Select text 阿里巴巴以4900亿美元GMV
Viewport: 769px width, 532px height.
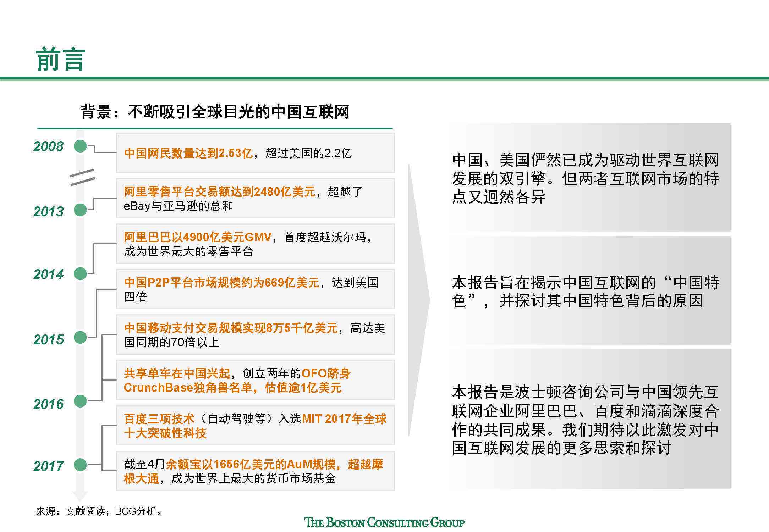tap(198, 237)
